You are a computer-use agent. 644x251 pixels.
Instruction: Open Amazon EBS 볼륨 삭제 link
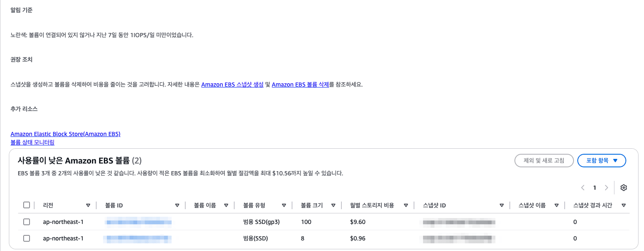(x=300, y=85)
